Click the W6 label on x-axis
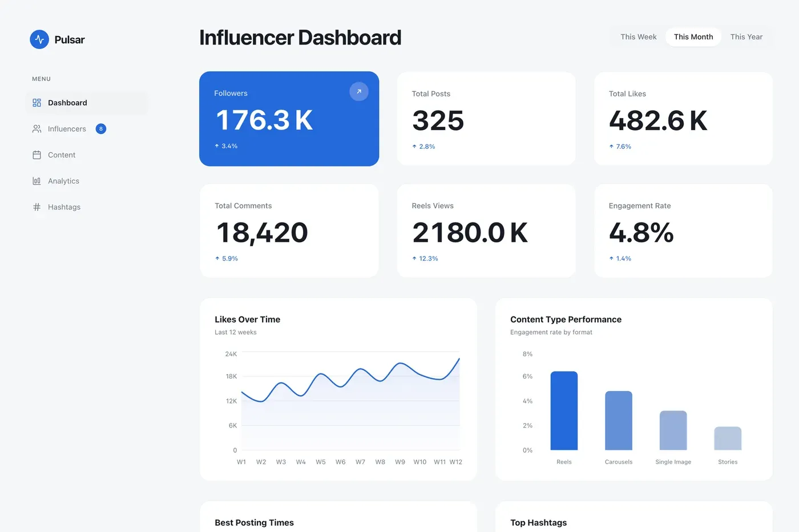 coord(341,462)
